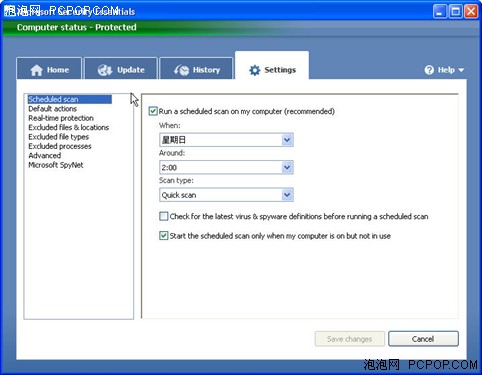Enable check for latest definitions checkbox
Image resolution: width=482 pixels, height=375 pixels.
tap(164, 216)
